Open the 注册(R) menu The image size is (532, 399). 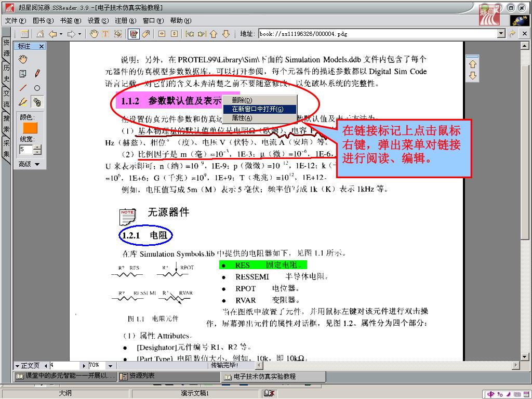[125, 21]
